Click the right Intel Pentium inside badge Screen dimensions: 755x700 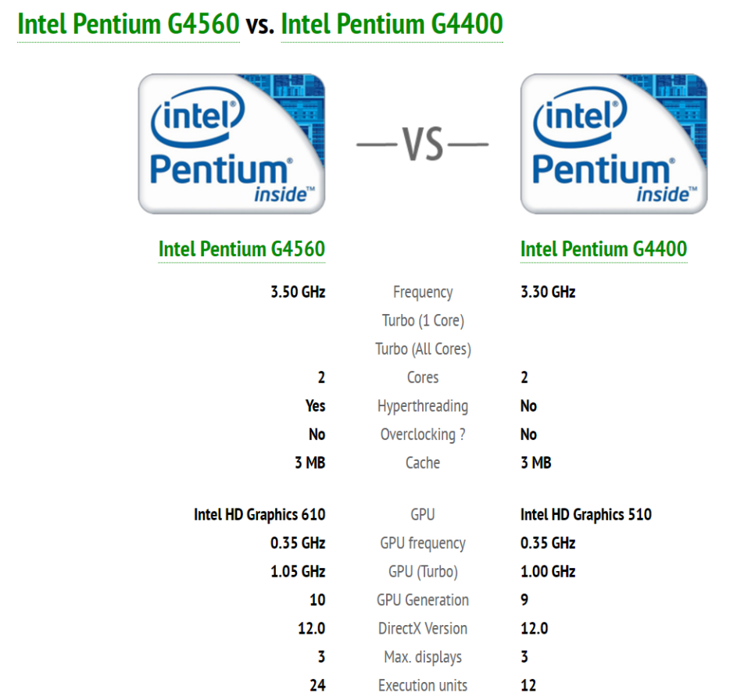click(x=614, y=144)
